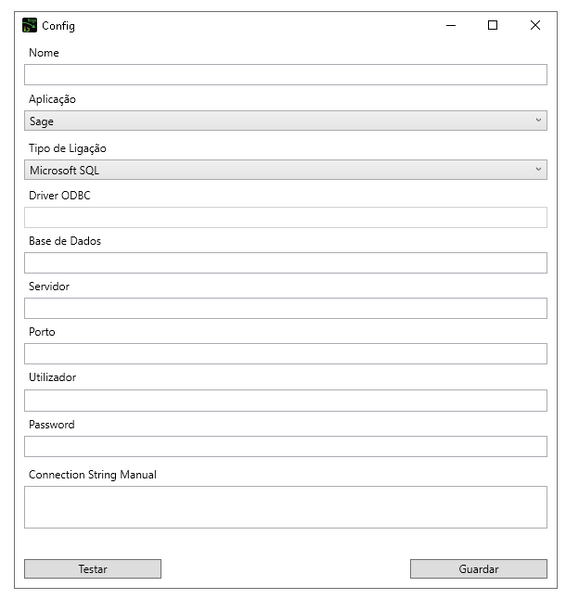This screenshot has width=566, height=599.
Task: Open the Aplicação dropdown showing Sage
Action: pyautogui.click(x=285, y=121)
